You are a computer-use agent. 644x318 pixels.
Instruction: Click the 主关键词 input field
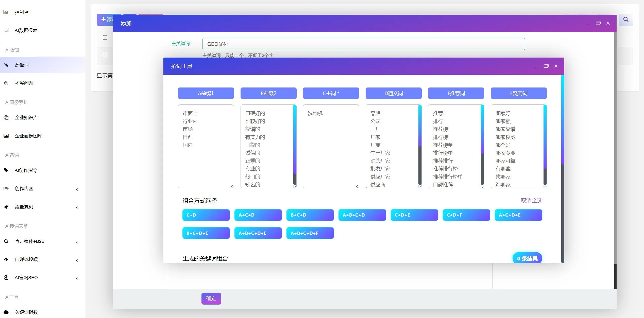coord(363,44)
